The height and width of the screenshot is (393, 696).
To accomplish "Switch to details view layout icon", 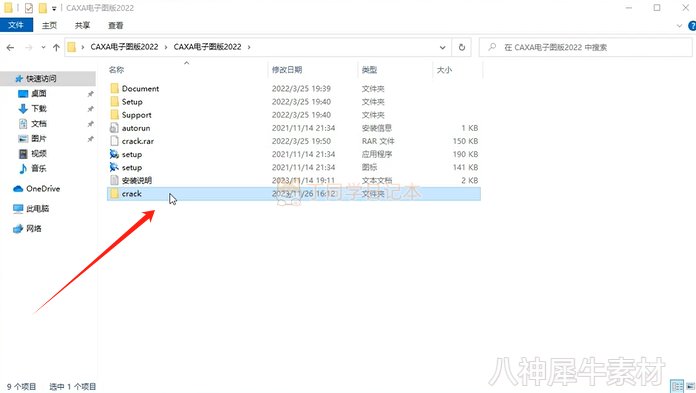I will click(x=677, y=386).
